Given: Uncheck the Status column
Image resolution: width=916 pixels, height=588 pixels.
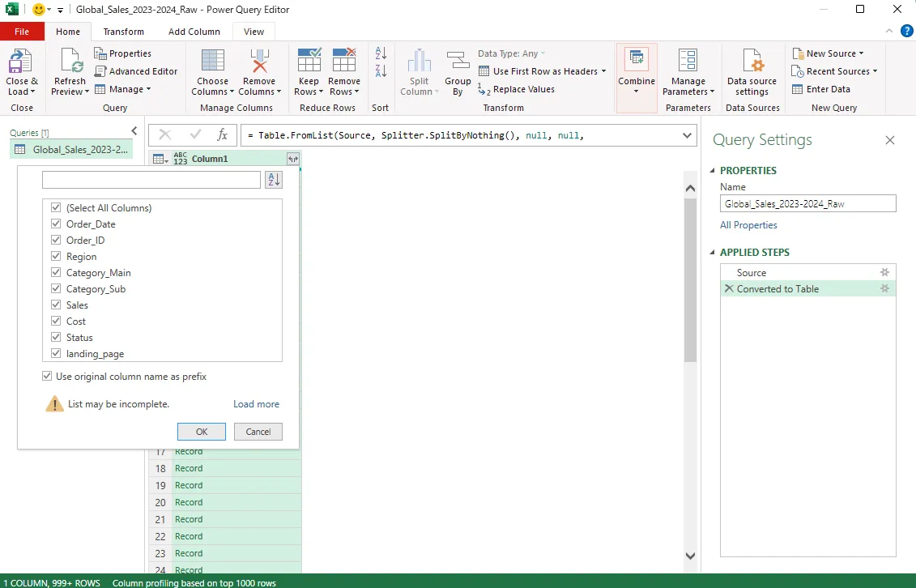Looking at the screenshot, I should (56, 337).
